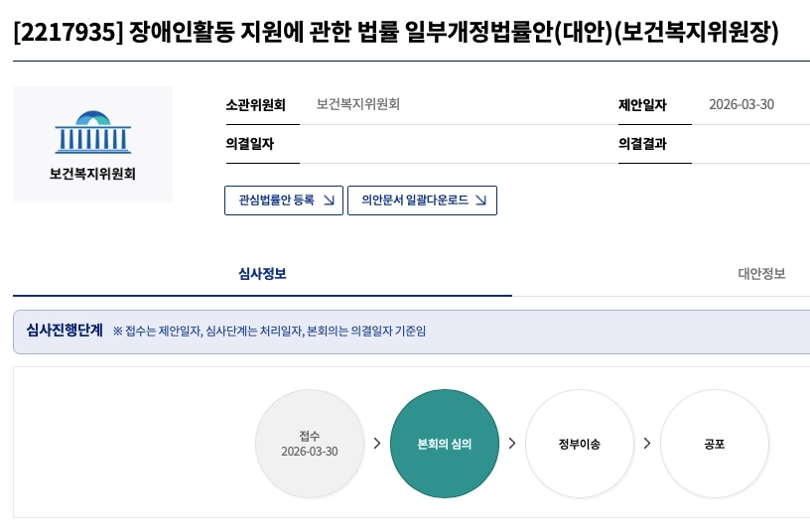The height and width of the screenshot is (532, 810).
Task: Click chevron between 정부이송 and 공포
Action: [x=647, y=443]
